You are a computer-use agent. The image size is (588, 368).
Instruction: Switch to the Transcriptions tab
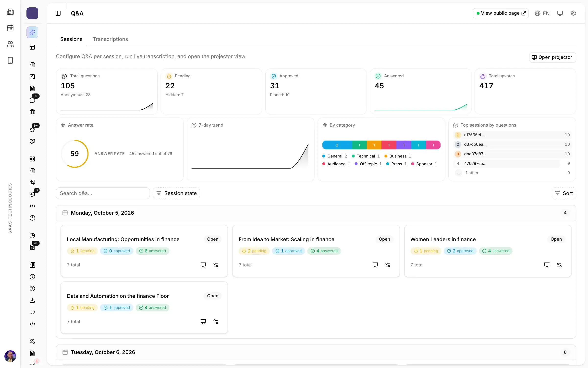[x=110, y=39]
